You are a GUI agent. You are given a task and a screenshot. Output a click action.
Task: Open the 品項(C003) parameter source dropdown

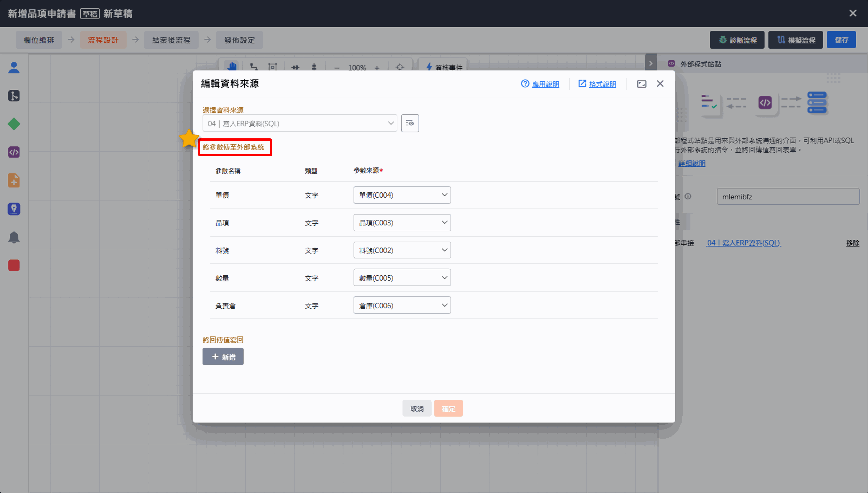coord(402,223)
